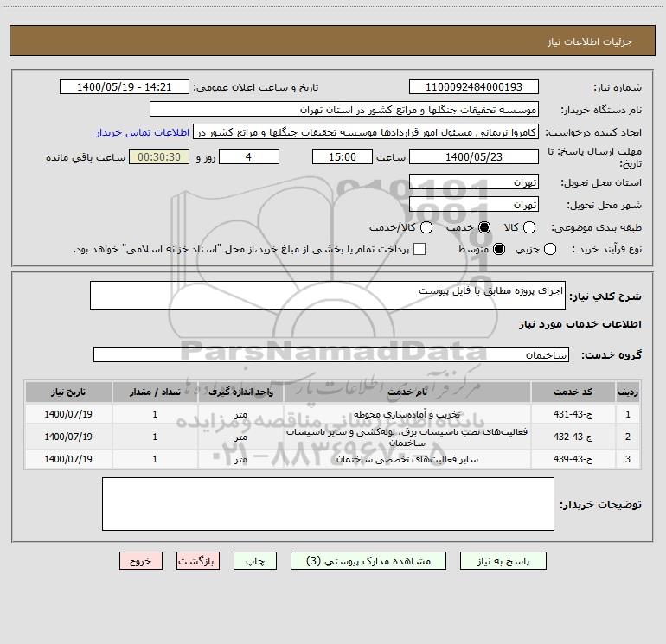
Task: Click the delivery city field تهران
Action: click(474, 204)
